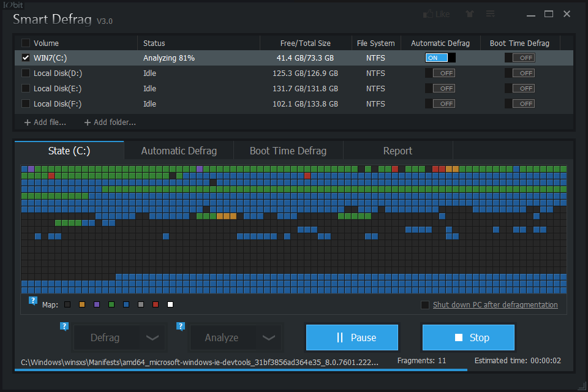
Task: Open the Automatic Defrag tab
Action: pyautogui.click(x=179, y=151)
